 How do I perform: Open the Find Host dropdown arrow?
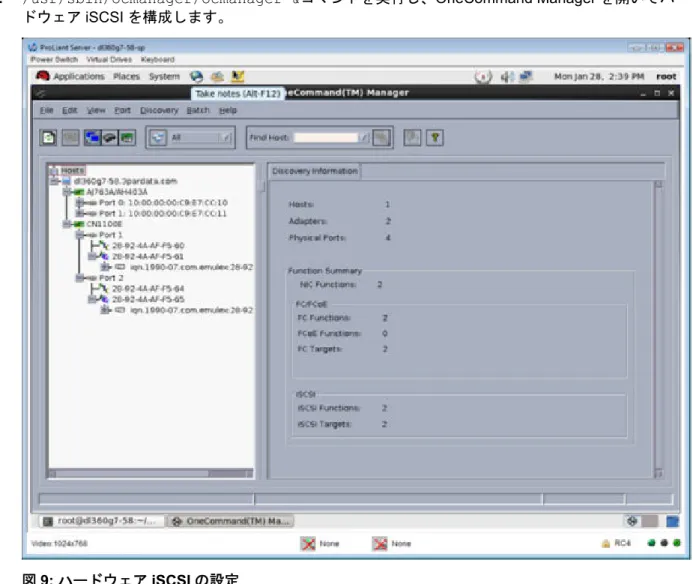364,138
